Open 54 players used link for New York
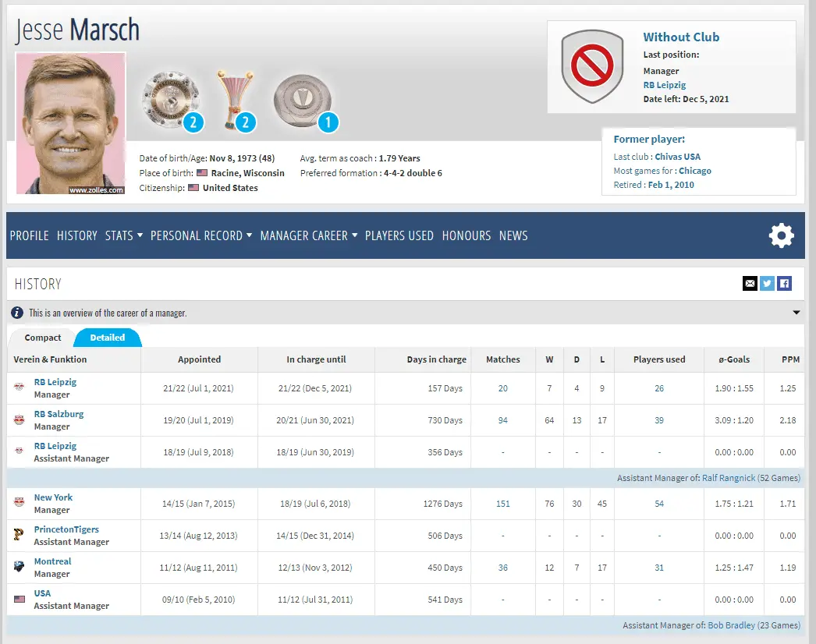Screen dimensions: 816x644 (x=659, y=504)
